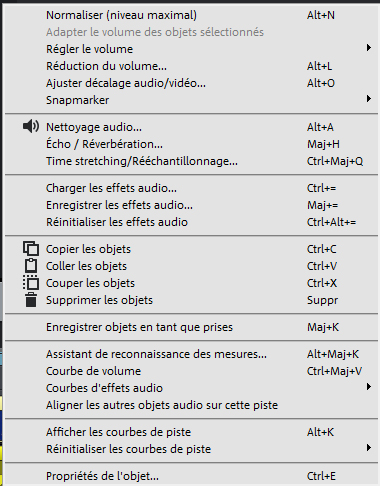Choose Ajuster décalage audio/vidéo
The image size is (380, 486).
tap(192, 83)
